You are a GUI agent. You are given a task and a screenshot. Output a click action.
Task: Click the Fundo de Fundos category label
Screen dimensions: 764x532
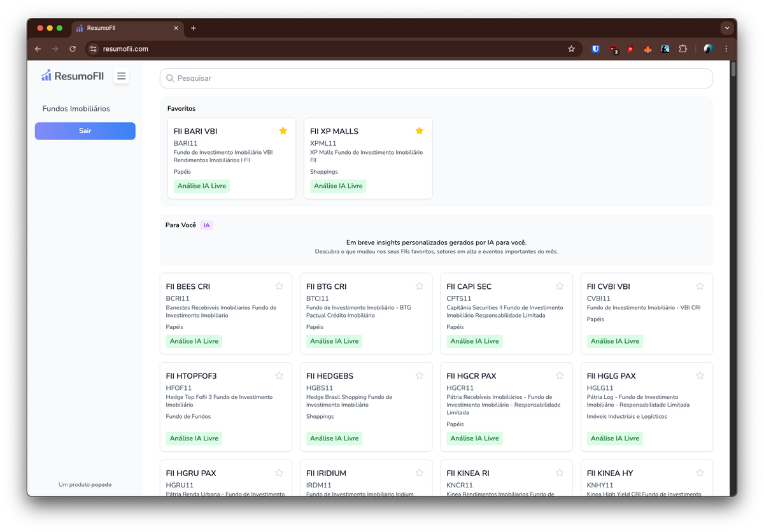[188, 417]
